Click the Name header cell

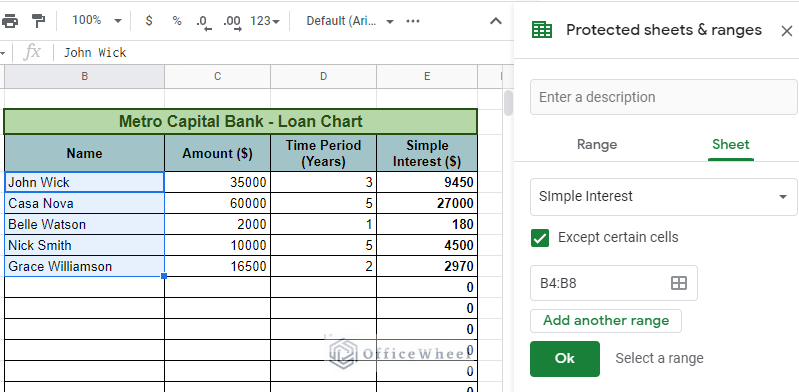(85, 153)
